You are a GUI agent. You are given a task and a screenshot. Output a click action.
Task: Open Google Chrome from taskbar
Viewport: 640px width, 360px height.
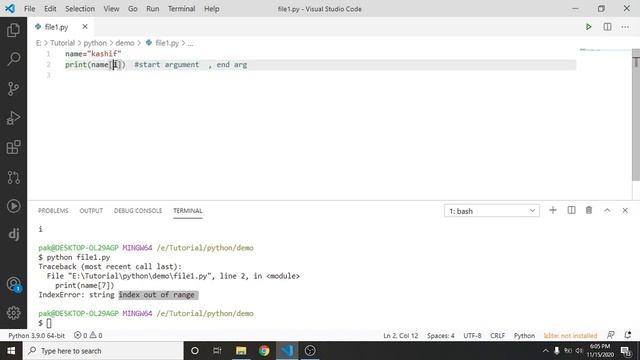pos(264,351)
